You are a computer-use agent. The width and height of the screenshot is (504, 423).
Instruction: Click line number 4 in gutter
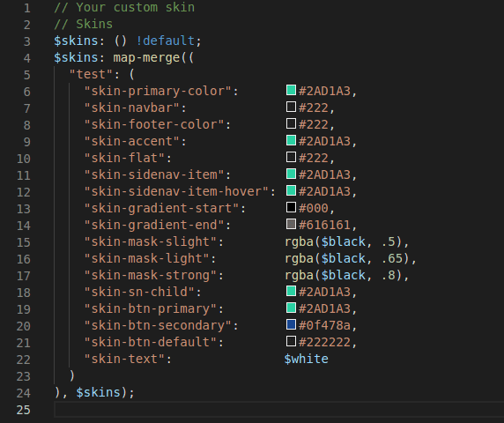click(27, 58)
